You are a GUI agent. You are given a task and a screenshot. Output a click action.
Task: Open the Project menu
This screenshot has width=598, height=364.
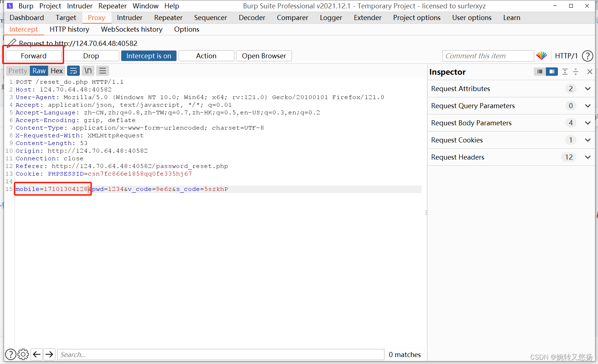click(50, 6)
